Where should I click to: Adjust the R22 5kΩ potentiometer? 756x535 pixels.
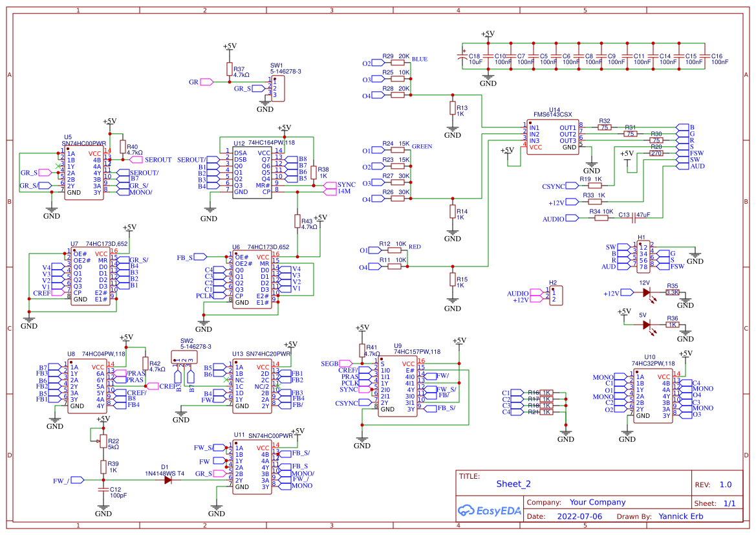[103, 439]
